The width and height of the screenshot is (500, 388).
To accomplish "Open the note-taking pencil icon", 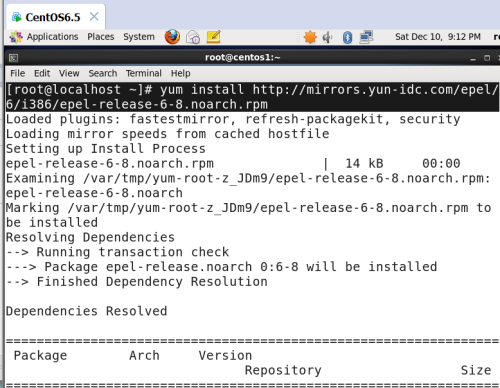I will pos(213,37).
